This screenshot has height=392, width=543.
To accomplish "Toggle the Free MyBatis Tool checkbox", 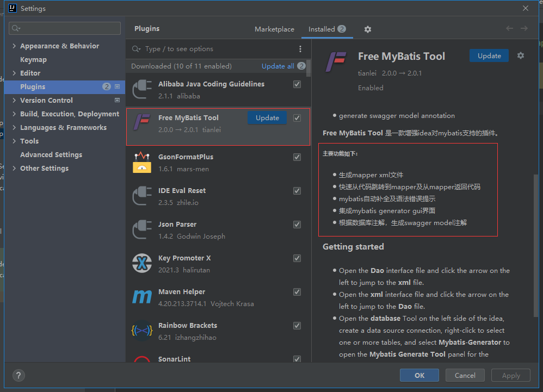I will point(297,118).
